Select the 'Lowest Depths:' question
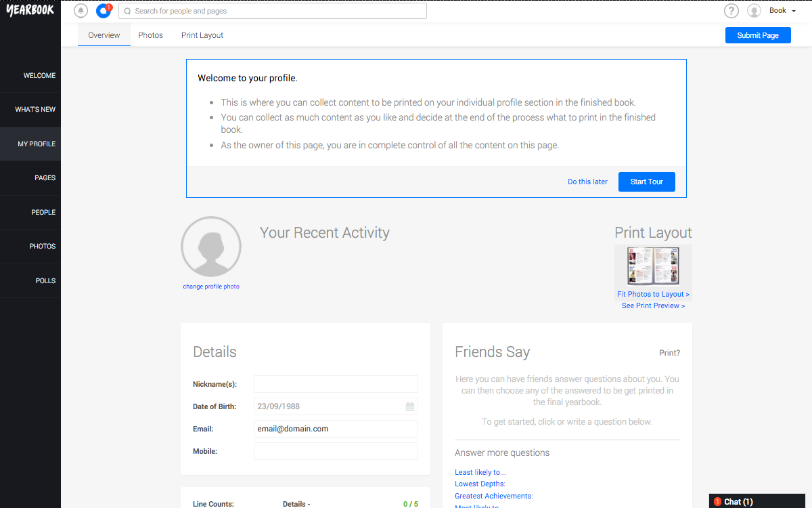Image resolution: width=812 pixels, height=508 pixels. (x=480, y=484)
